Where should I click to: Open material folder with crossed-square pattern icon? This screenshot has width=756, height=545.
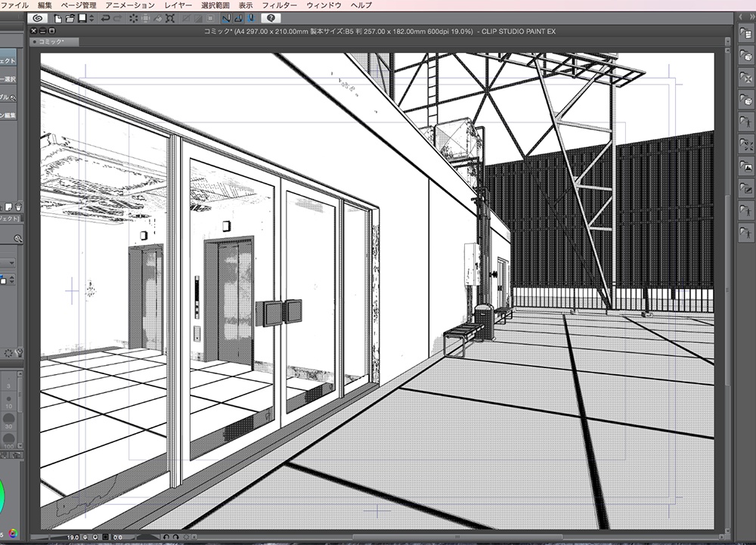pyautogui.click(x=746, y=78)
